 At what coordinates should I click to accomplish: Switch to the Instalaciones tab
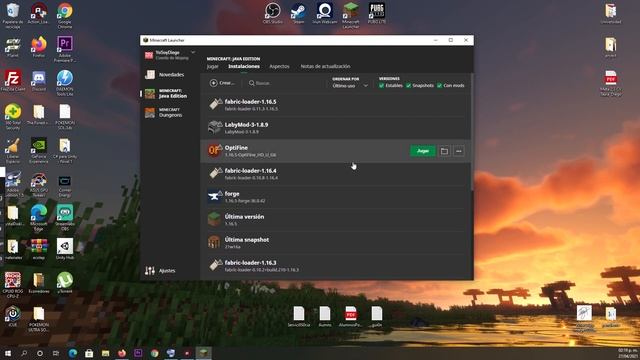click(x=244, y=66)
